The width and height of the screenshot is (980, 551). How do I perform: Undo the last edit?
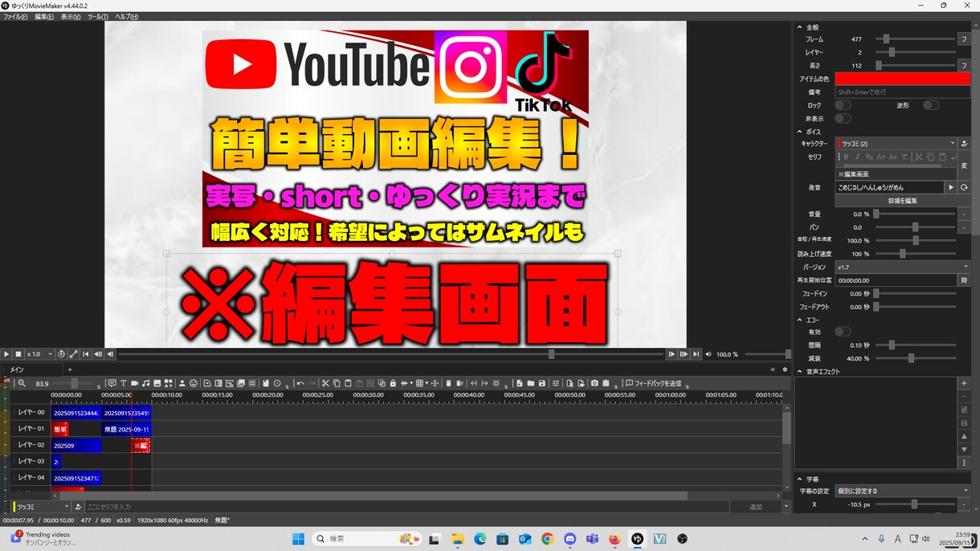pyautogui.click(x=300, y=383)
